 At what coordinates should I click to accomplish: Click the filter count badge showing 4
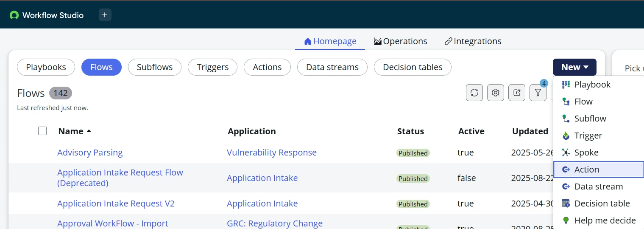coord(544,83)
